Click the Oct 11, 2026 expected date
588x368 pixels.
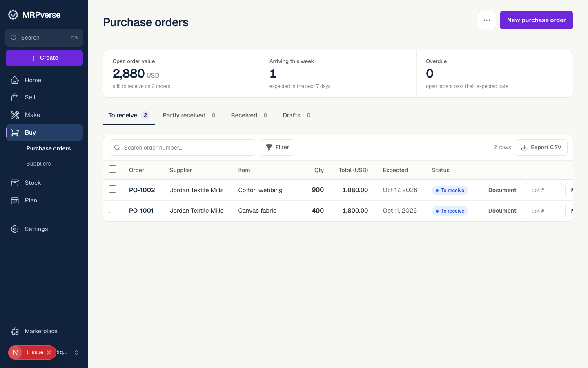click(x=400, y=211)
